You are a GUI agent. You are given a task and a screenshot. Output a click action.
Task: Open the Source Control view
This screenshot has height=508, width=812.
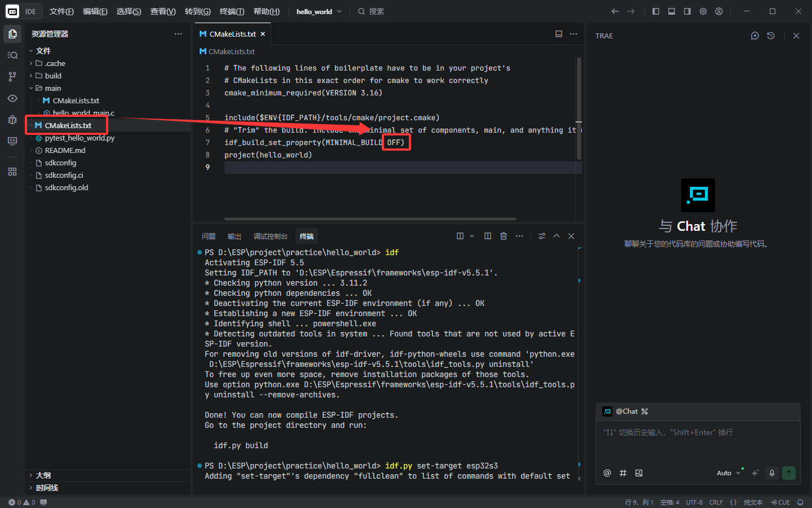tap(12, 76)
